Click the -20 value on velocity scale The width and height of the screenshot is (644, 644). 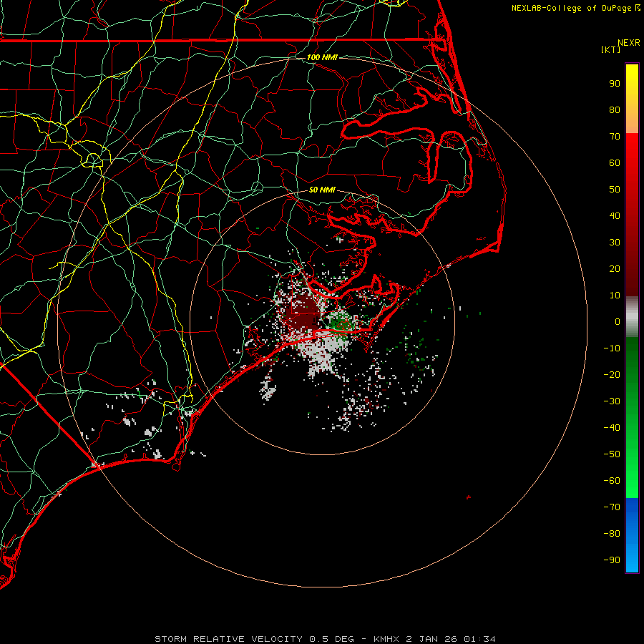point(612,374)
